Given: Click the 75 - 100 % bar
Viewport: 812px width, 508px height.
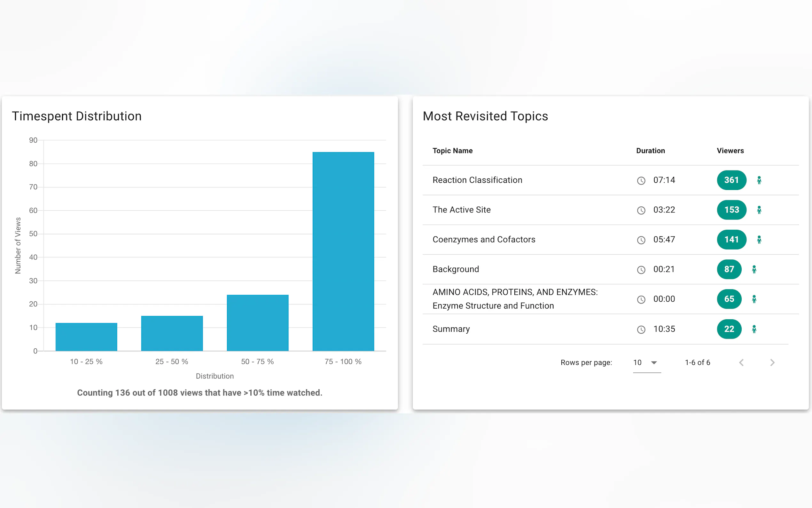Looking at the screenshot, I should tap(343, 251).
